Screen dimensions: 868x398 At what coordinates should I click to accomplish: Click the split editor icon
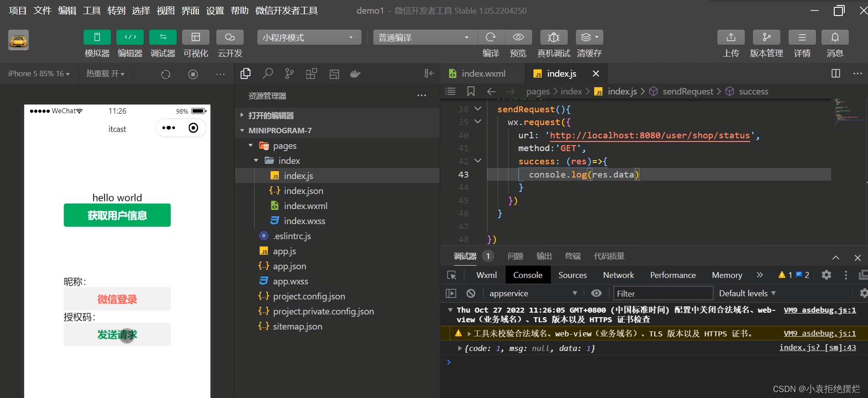[836, 73]
